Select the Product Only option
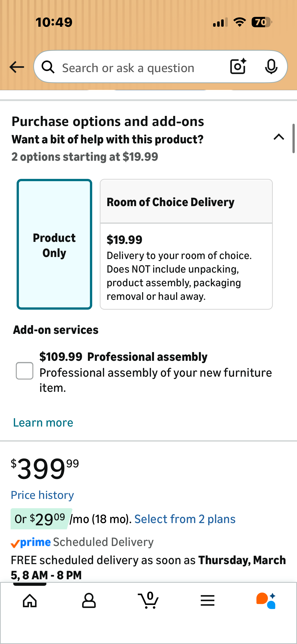 pyautogui.click(x=54, y=244)
